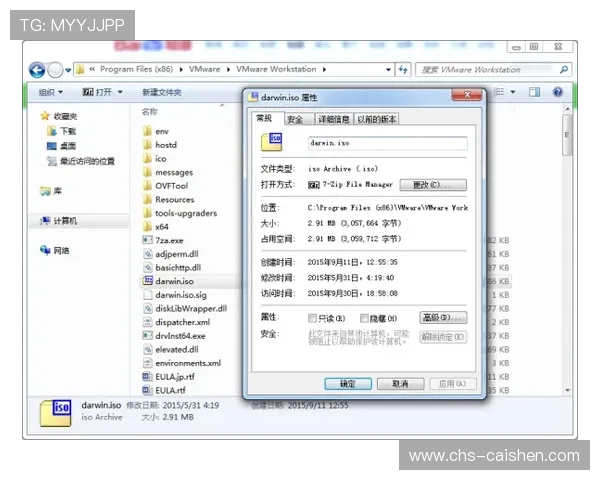600x480 pixels.
Task: Open the 组织 menu dropdown
Action: tap(51, 92)
